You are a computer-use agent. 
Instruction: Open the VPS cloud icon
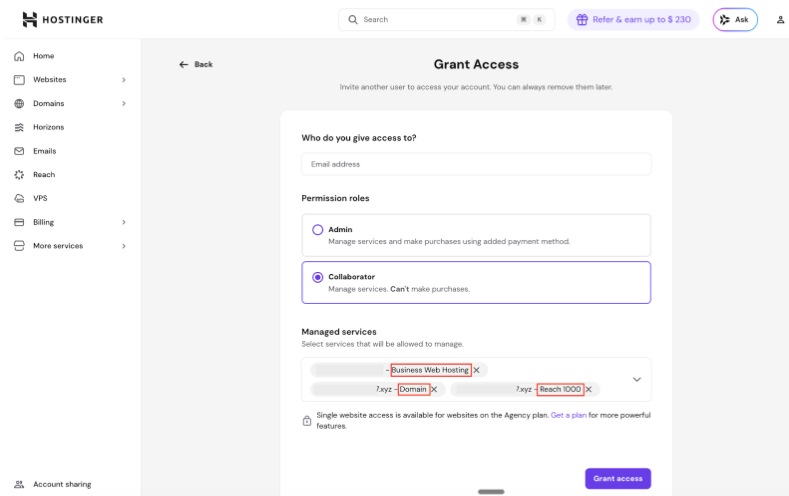(x=19, y=198)
